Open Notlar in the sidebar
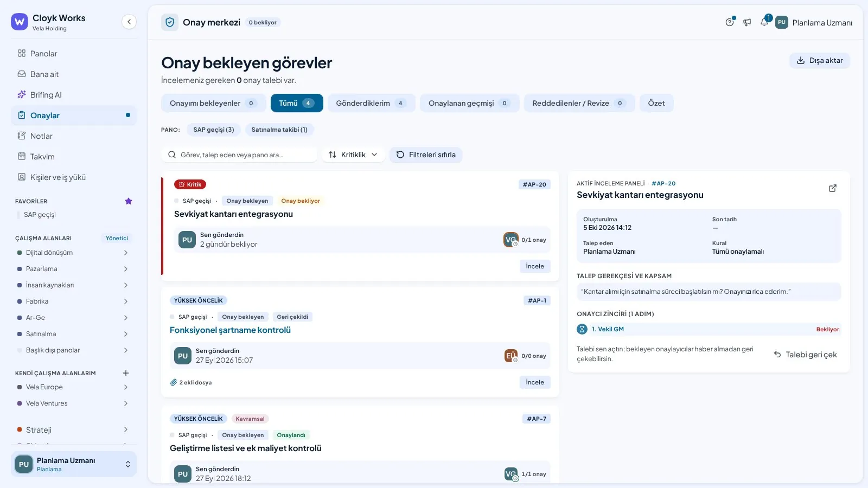 74,136
